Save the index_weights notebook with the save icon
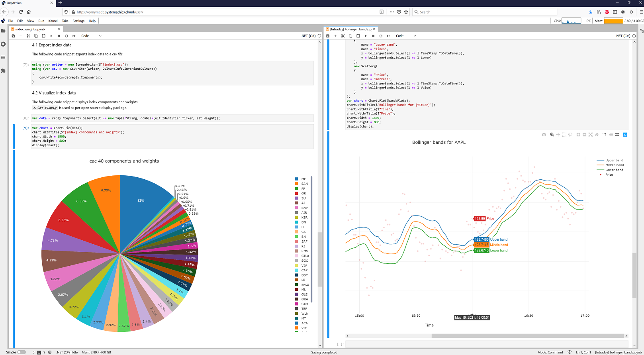This screenshot has width=644, height=355. 13,36
